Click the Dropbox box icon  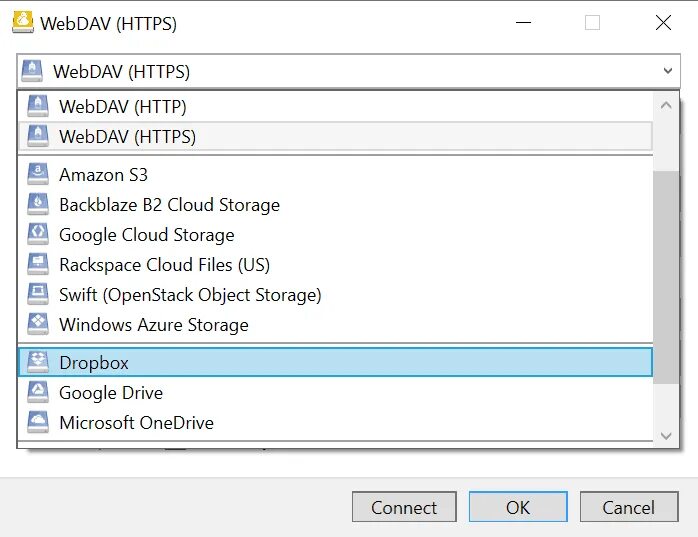pos(38,362)
